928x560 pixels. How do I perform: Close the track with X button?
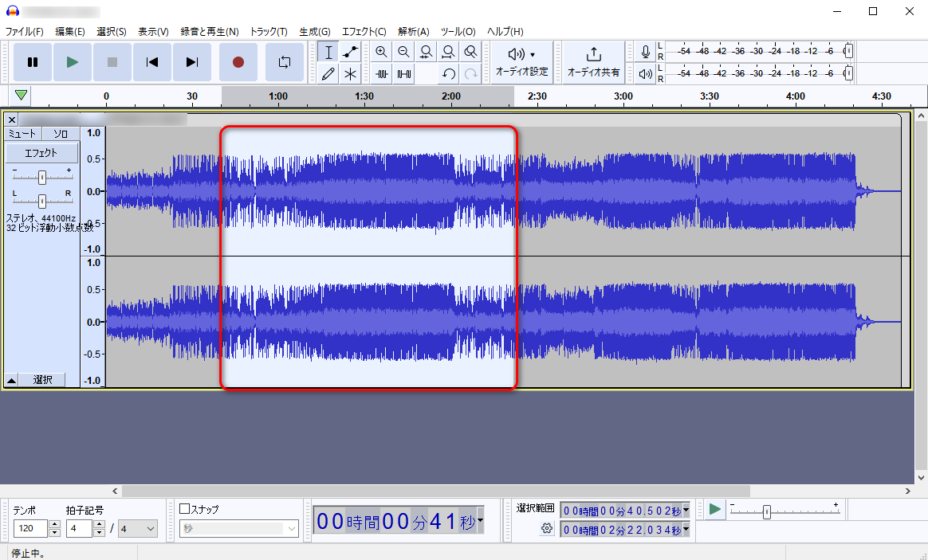tap(12, 119)
